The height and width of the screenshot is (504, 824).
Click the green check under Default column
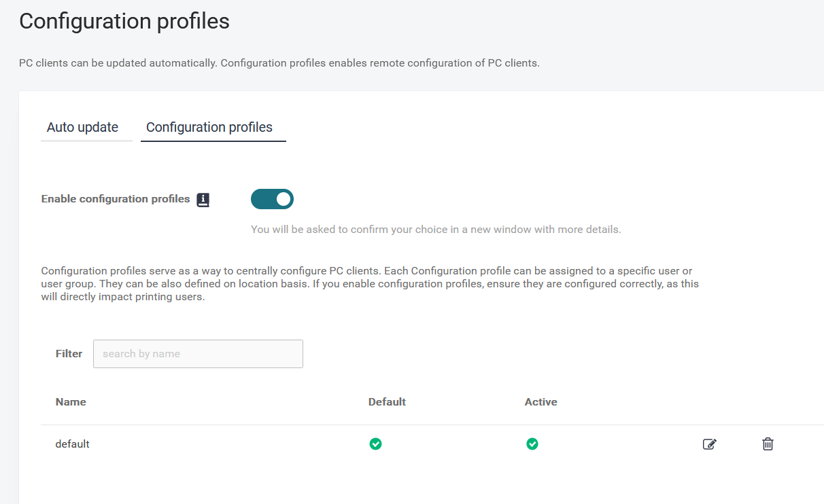(x=375, y=444)
